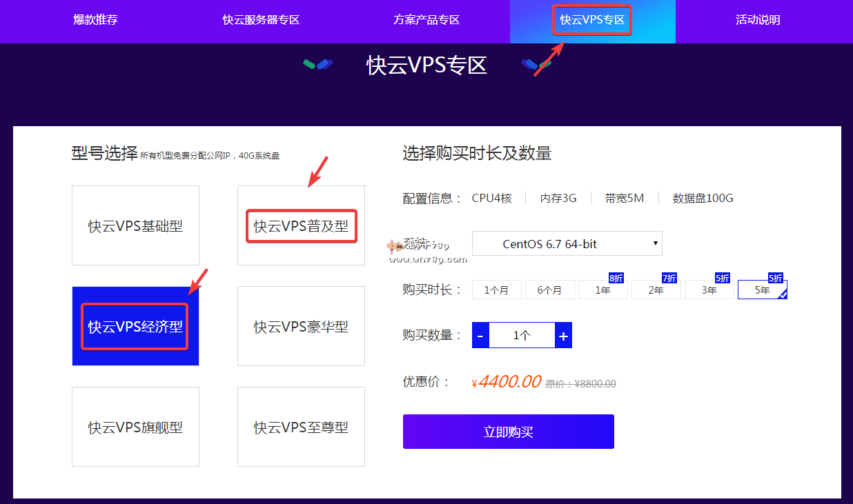
Task: Decrease quantity using the minus button
Action: [480, 334]
